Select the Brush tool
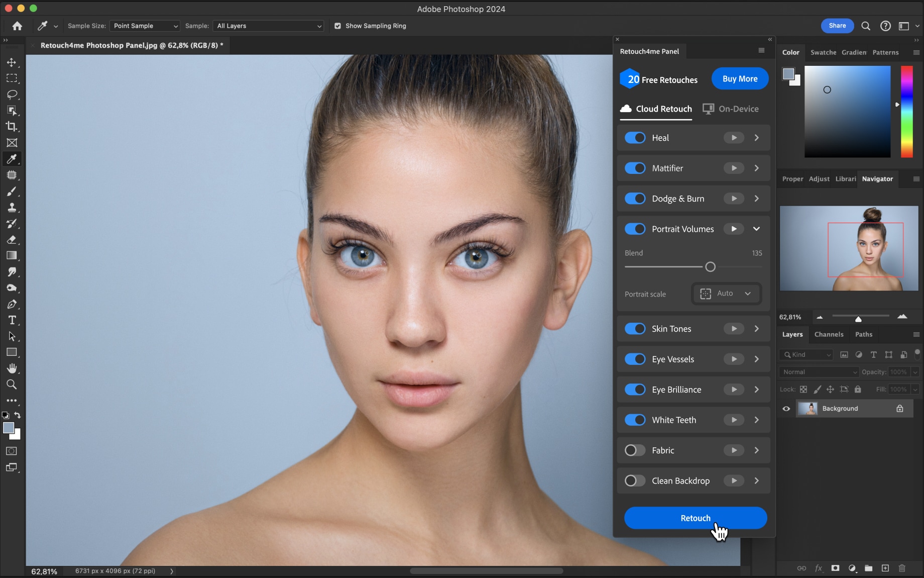 [12, 191]
